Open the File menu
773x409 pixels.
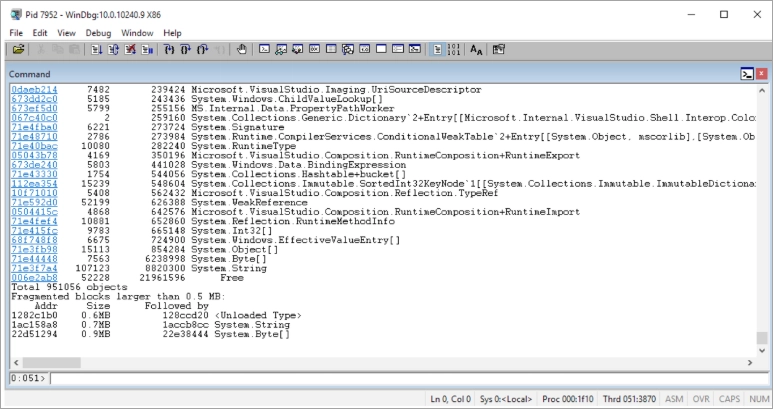16,33
